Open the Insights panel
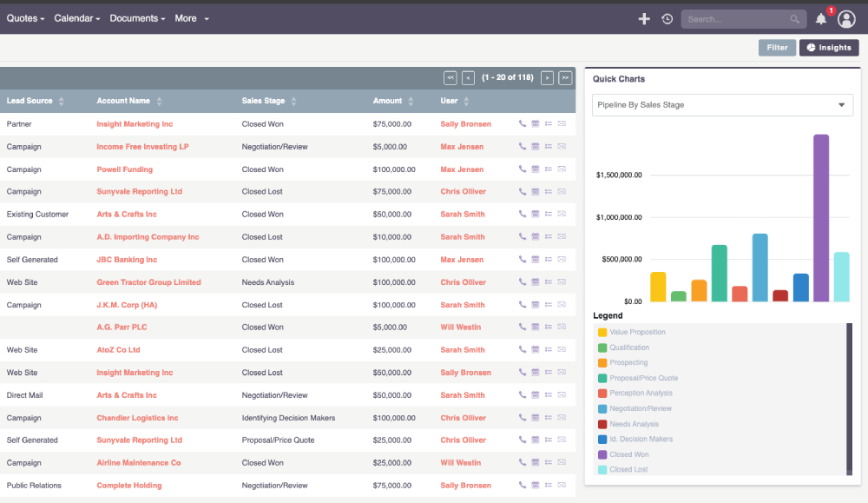The width and height of the screenshot is (868, 503). click(x=828, y=48)
